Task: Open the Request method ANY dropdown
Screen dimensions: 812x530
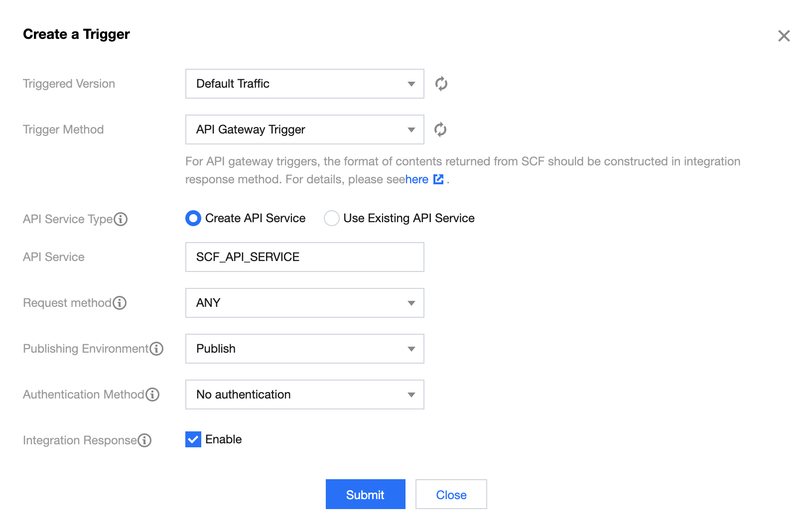Action: click(x=304, y=303)
